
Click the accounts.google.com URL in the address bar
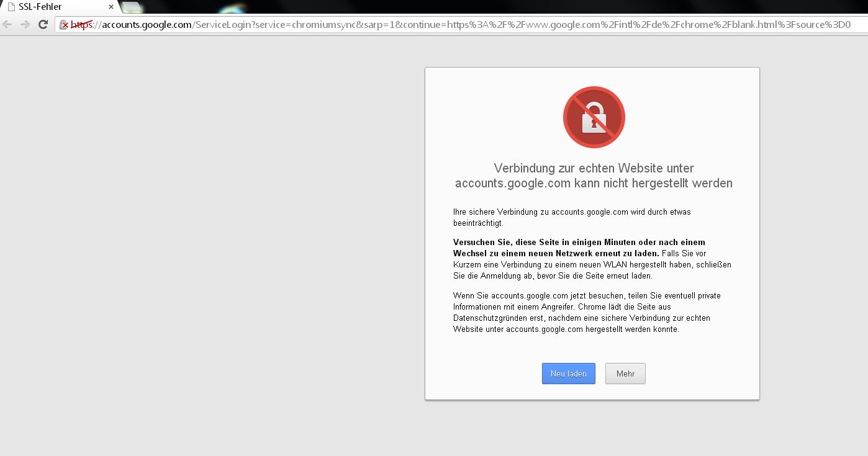(459, 25)
